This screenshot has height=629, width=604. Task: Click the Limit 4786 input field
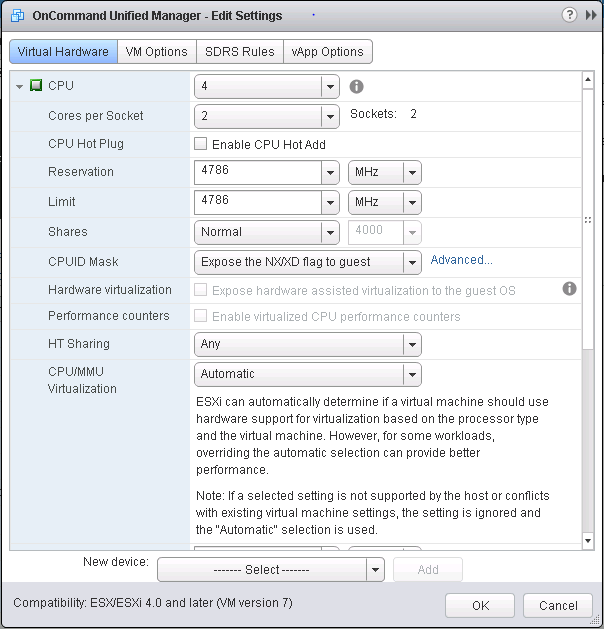pos(257,203)
